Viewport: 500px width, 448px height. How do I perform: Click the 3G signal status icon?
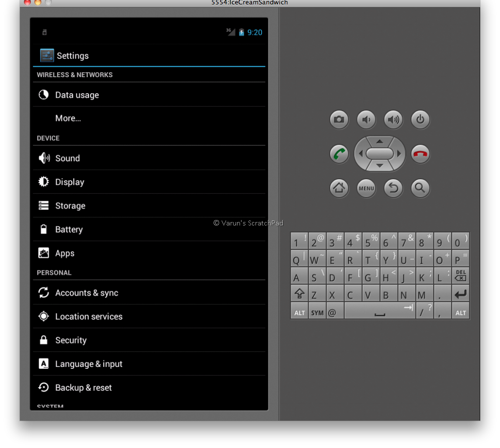click(x=231, y=32)
